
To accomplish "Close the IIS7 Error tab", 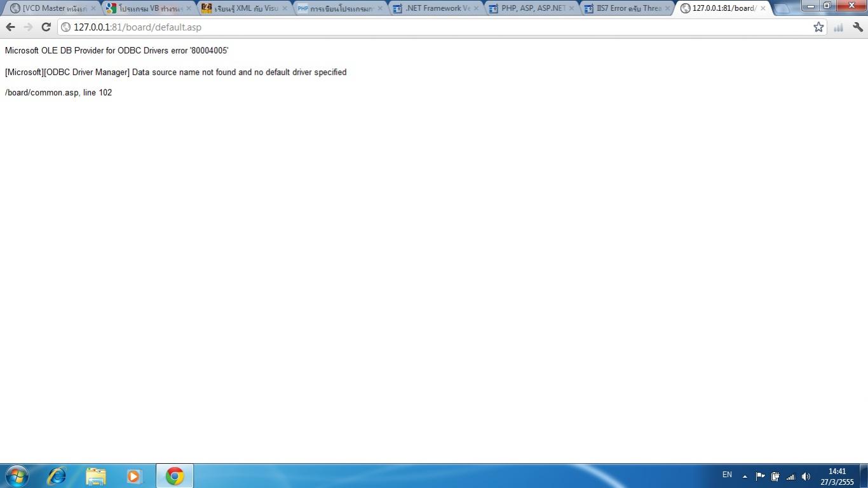I will (667, 8).
